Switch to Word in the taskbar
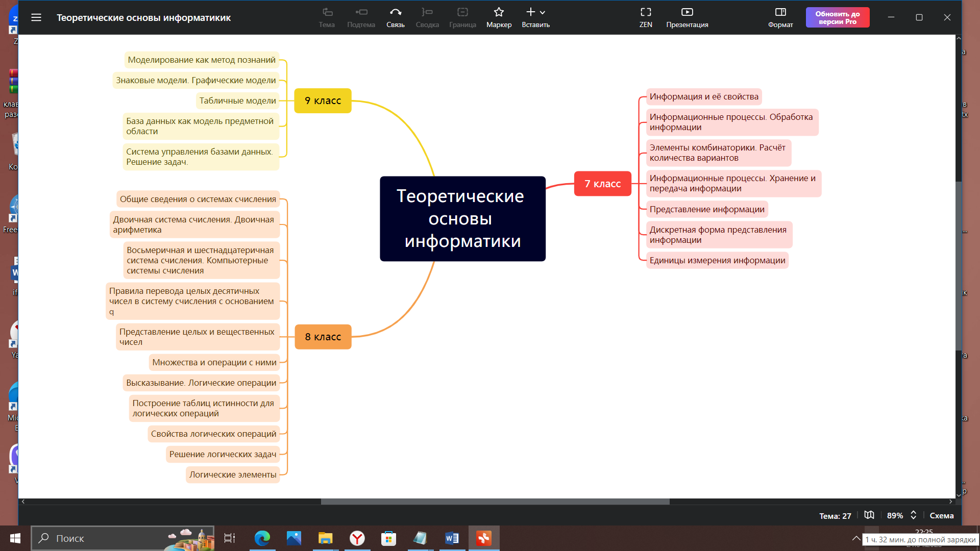Screen dimensions: 980x551 coord(452,538)
